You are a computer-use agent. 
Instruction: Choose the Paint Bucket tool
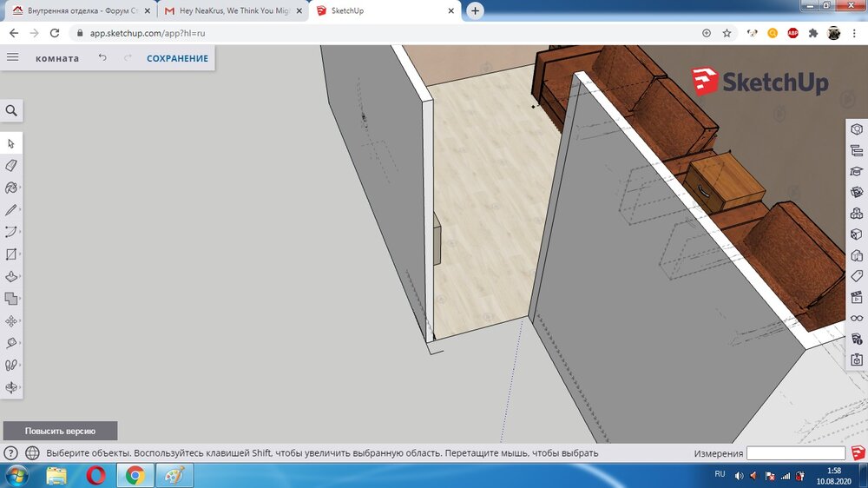11,188
